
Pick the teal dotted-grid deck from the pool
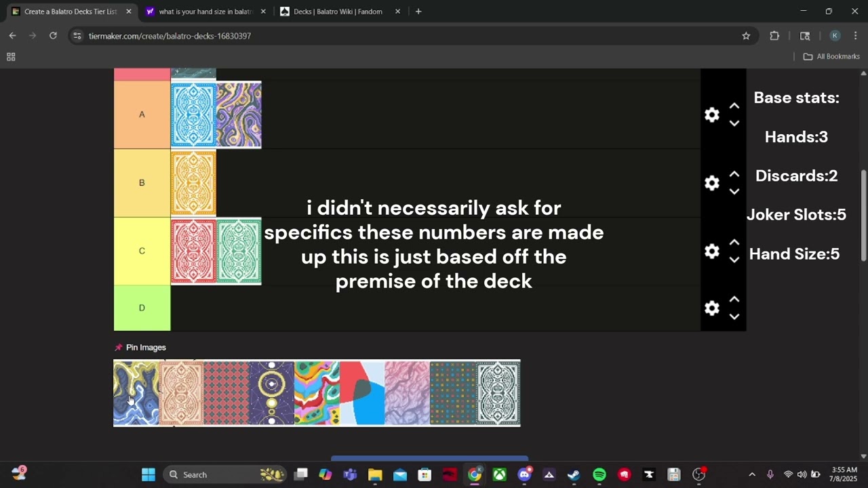click(452, 393)
